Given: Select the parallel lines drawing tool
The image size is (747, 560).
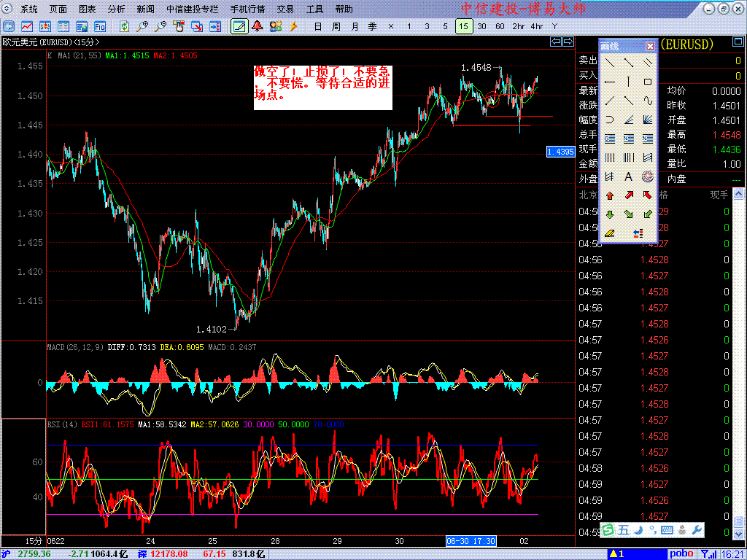Looking at the screenshot, I should click(x=648, y=63).
